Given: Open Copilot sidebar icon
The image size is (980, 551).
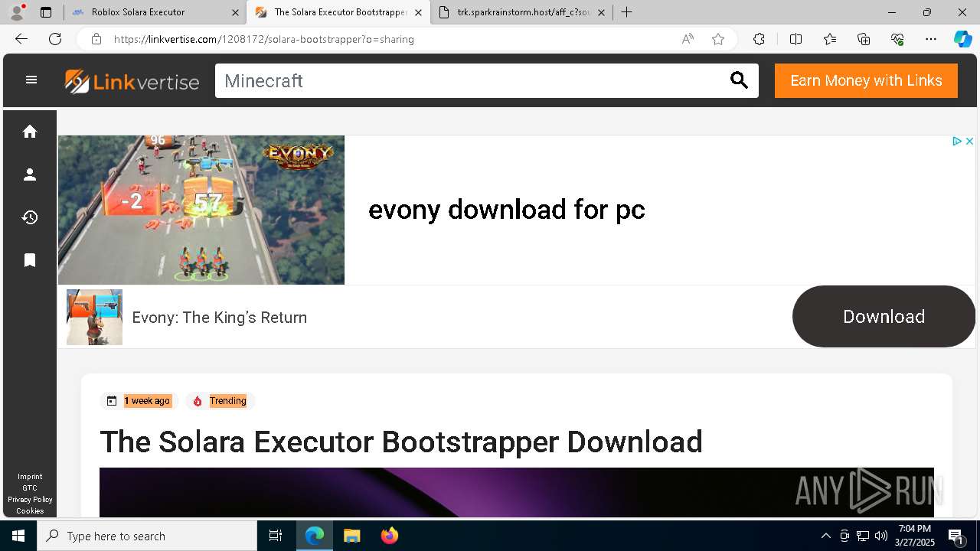Looking at the screenshot, I should coord(962,39).
